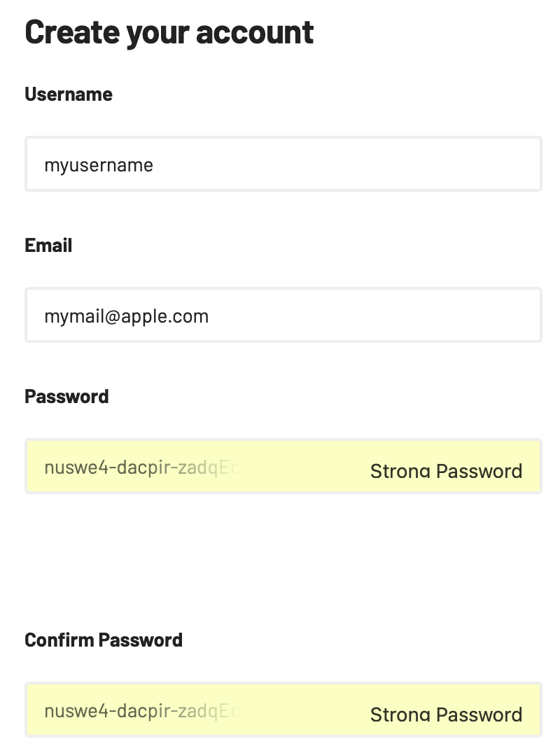Click the word "Create" in the heading
The image size is (560, 746).
71,32
